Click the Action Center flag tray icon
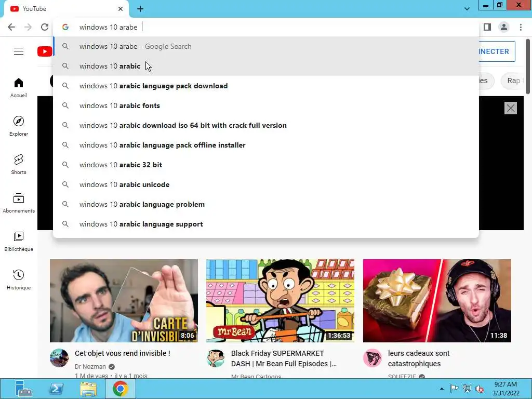This screenshot has height=399, width=532. [454, 389]
